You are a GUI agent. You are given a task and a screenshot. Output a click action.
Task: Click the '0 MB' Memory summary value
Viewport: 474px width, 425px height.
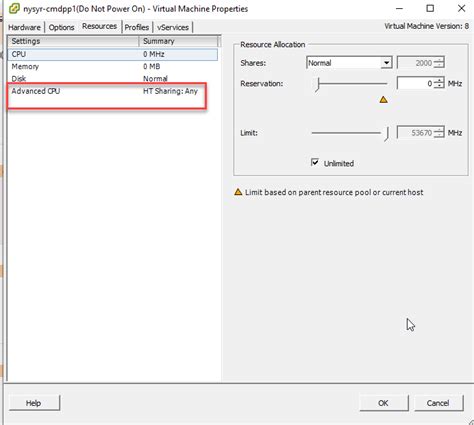pos(152,66)
